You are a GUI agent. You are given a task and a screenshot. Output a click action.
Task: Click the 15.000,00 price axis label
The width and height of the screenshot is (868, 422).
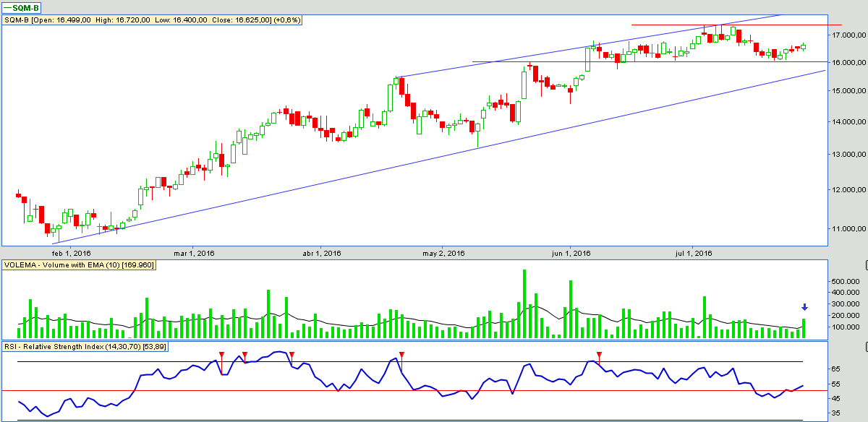coord(848,91)
